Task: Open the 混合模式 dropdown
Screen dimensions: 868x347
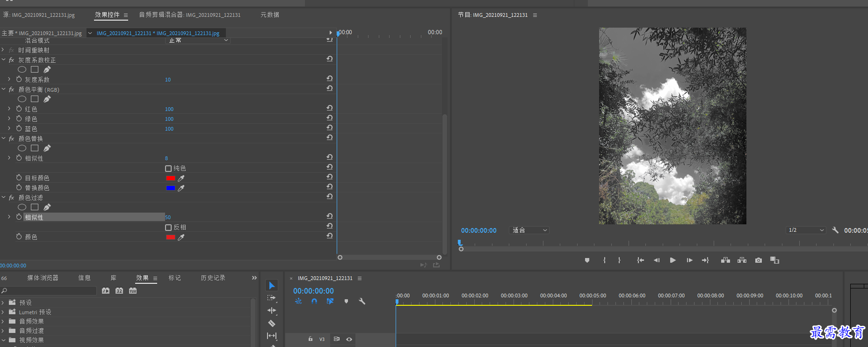Action: coord(197,40)
